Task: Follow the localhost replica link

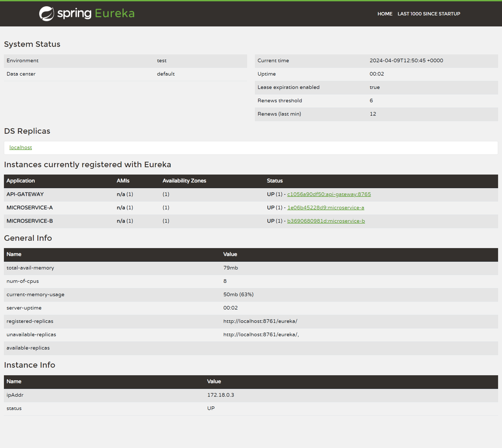Action: click(x=21, y=147)
